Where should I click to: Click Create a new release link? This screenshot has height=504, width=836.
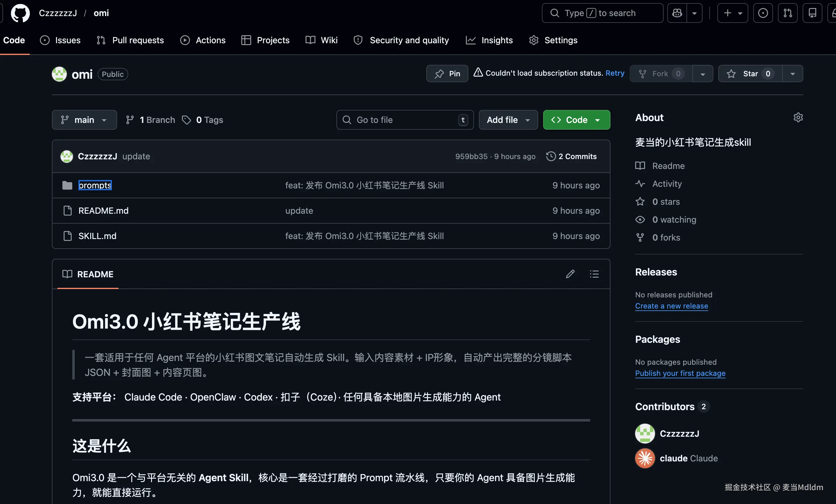(x=671, y=306)
